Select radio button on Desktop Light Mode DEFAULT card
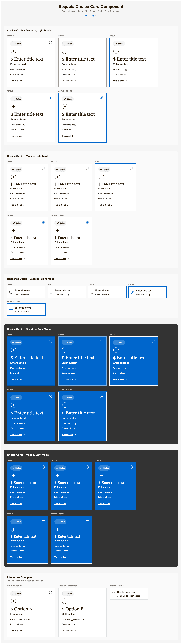 coord(50,43)
